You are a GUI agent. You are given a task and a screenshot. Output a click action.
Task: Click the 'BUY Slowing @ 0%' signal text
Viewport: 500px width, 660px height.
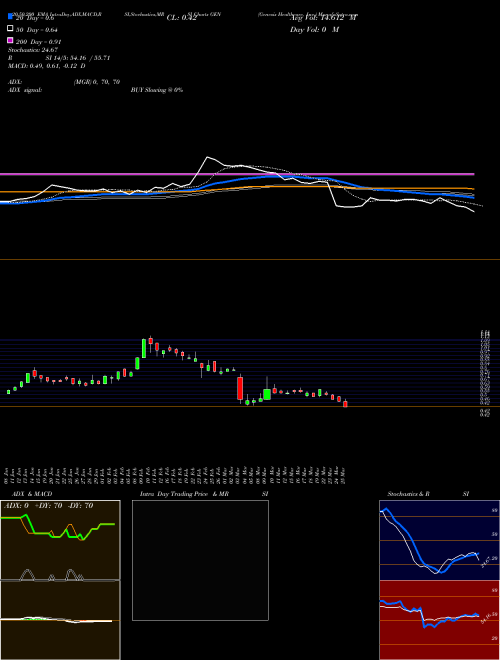[157, 90]
